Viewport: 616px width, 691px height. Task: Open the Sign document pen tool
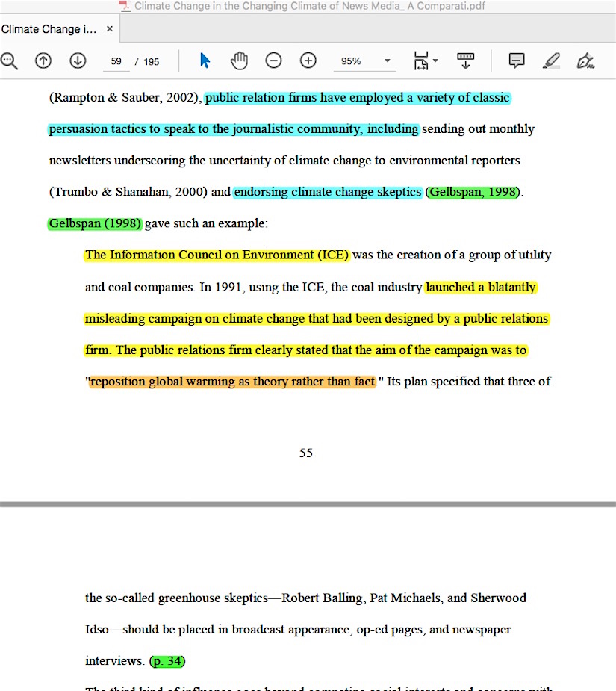(586, 61)
